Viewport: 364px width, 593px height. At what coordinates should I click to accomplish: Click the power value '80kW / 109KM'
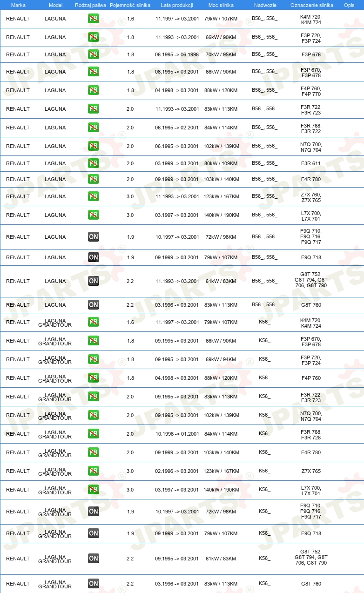[221, 163]
